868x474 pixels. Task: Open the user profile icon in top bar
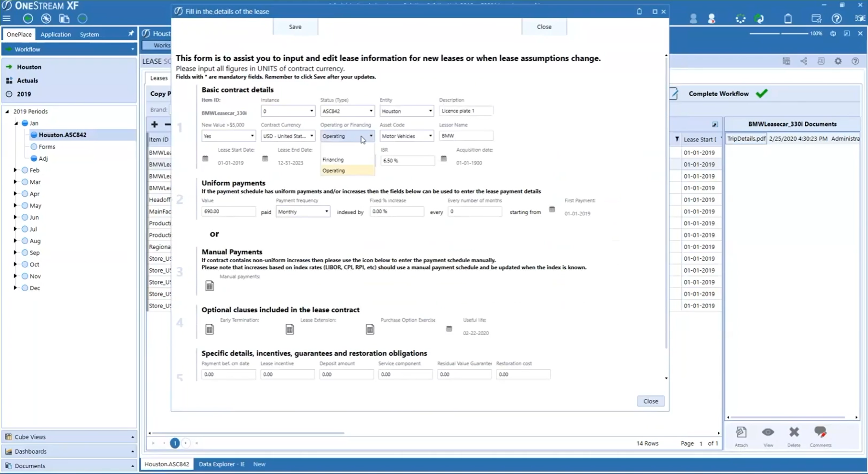coord(693,19)
